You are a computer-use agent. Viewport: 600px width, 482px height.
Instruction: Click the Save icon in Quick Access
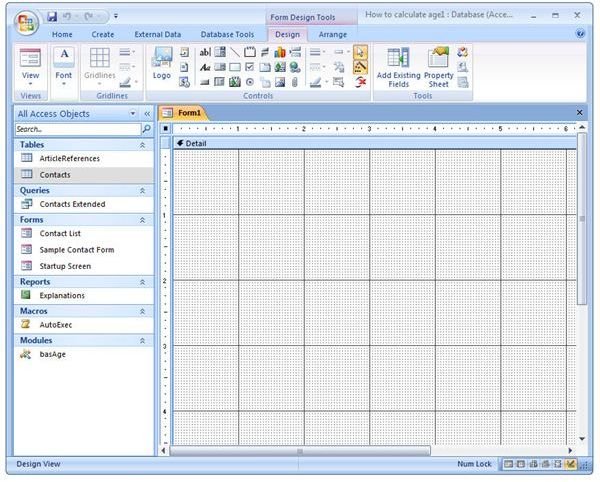click(52, 16)
